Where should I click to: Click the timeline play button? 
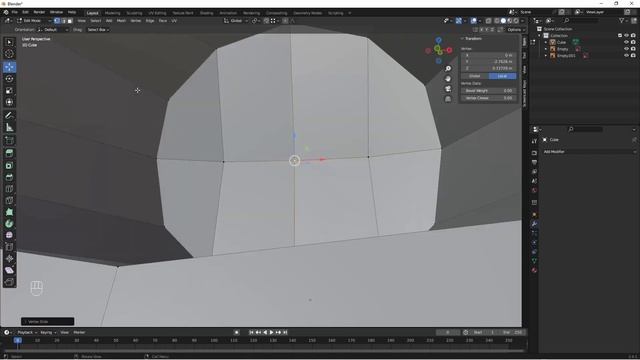(x=271, y=332)
